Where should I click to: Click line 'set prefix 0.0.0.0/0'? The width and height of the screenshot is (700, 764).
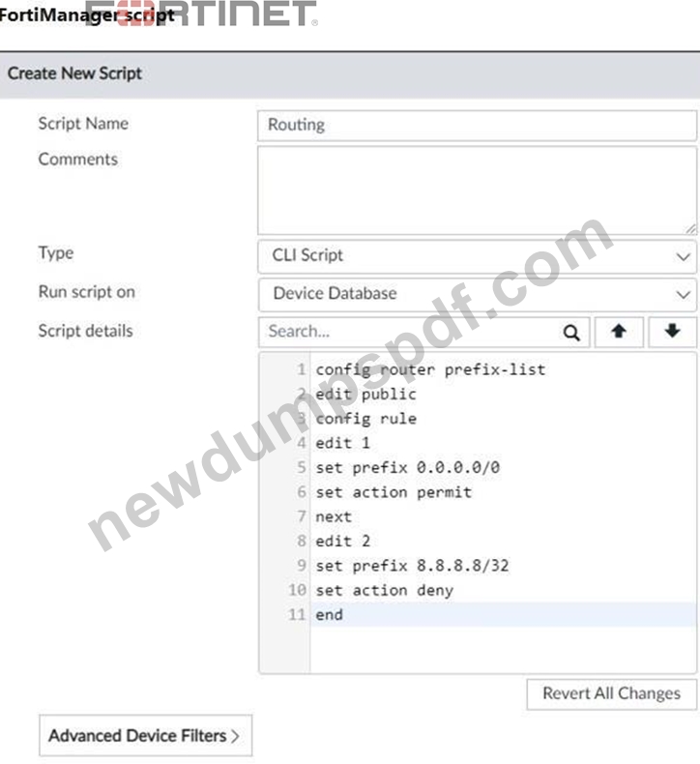pos(408,468)
